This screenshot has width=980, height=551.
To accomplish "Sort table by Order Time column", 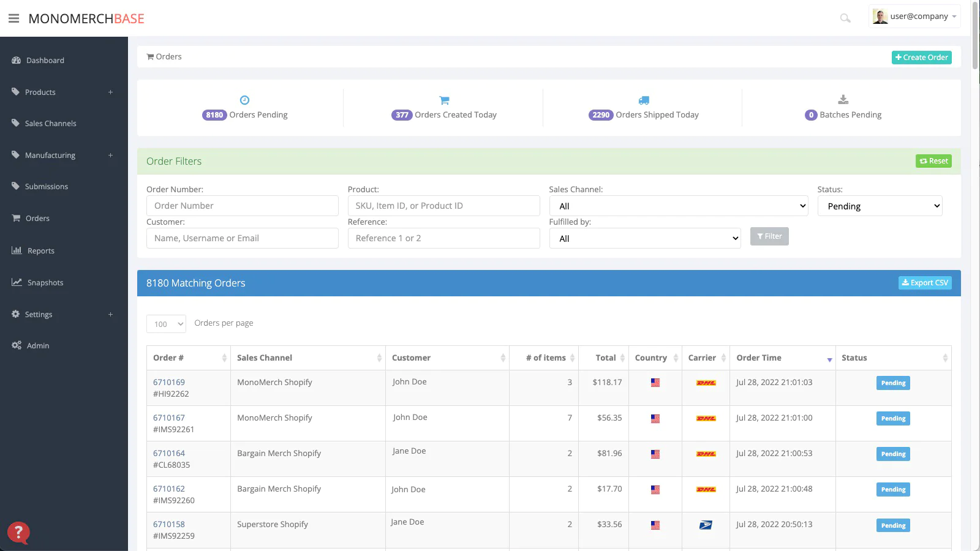I will 782,358.
